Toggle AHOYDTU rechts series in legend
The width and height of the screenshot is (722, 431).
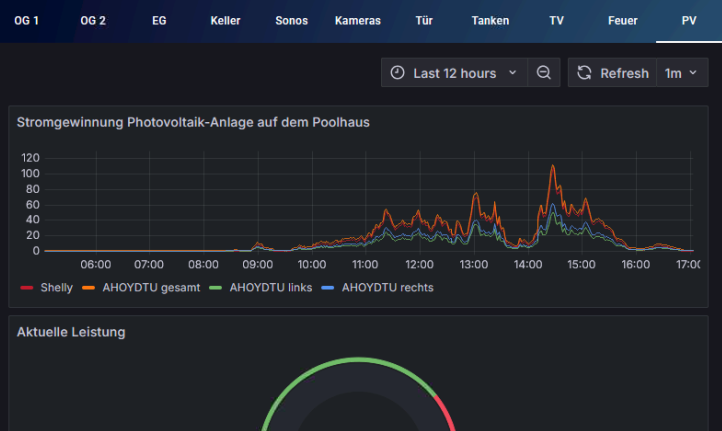click(x=387, y=288)
